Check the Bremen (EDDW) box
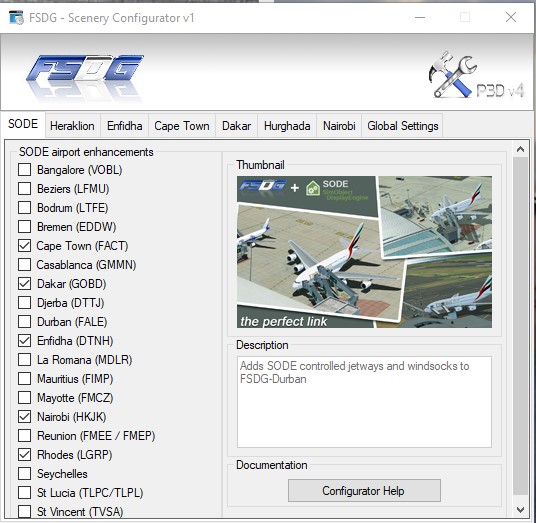The image size is (536, 523). point(25,226)
